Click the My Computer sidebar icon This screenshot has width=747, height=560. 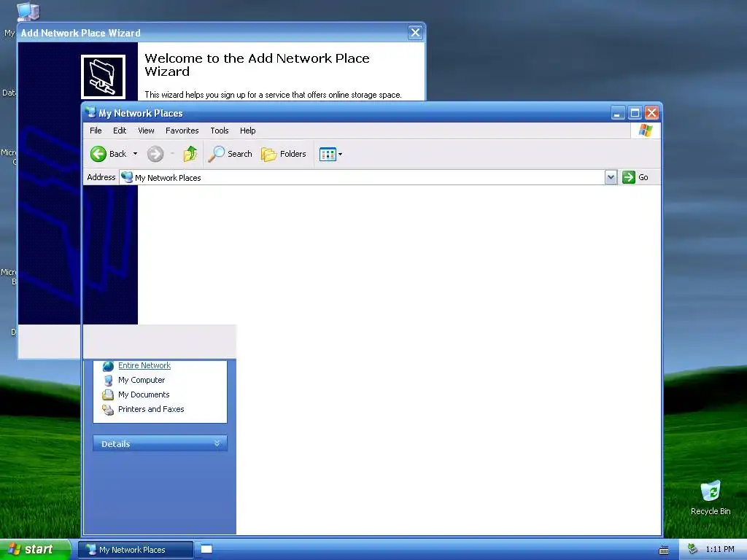click(x=108, y=380)
